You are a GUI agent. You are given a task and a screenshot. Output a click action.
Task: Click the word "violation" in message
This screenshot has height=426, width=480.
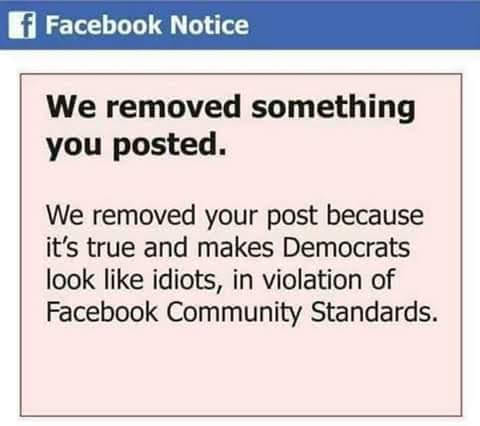312,279
